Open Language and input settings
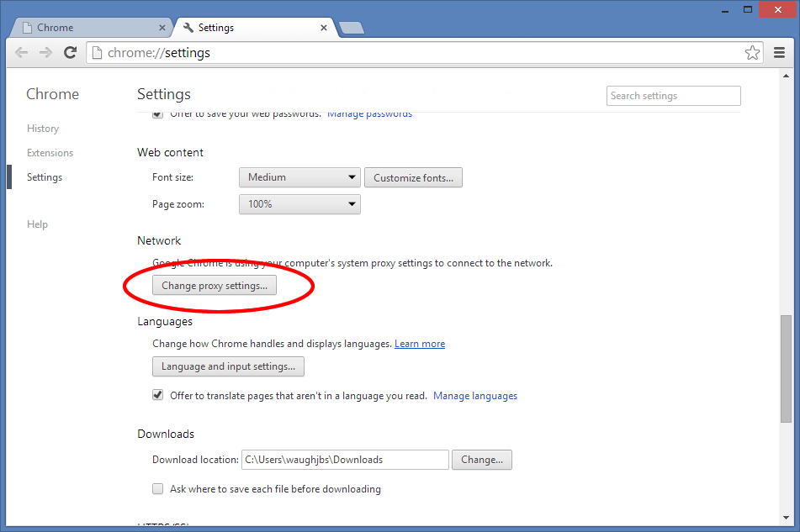The width and height of the screenshot is (800, 532). pyautogui.click(x=228, y=366)
